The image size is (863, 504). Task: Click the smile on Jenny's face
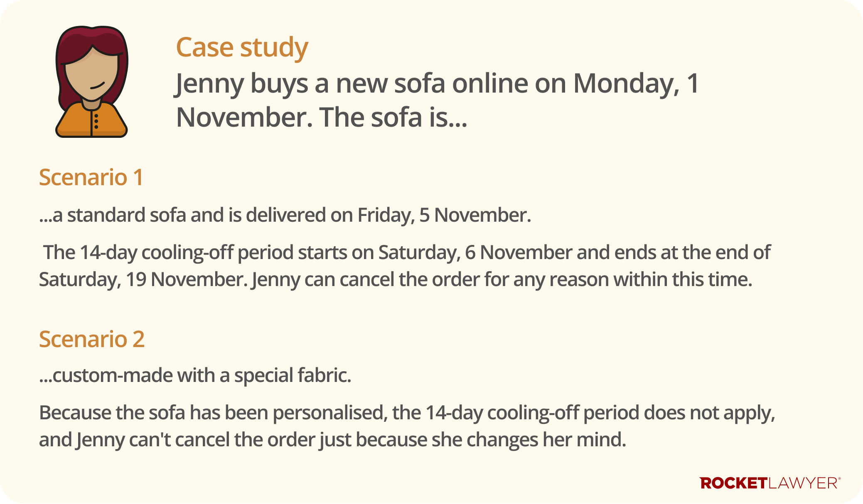[x=97, y=86]
